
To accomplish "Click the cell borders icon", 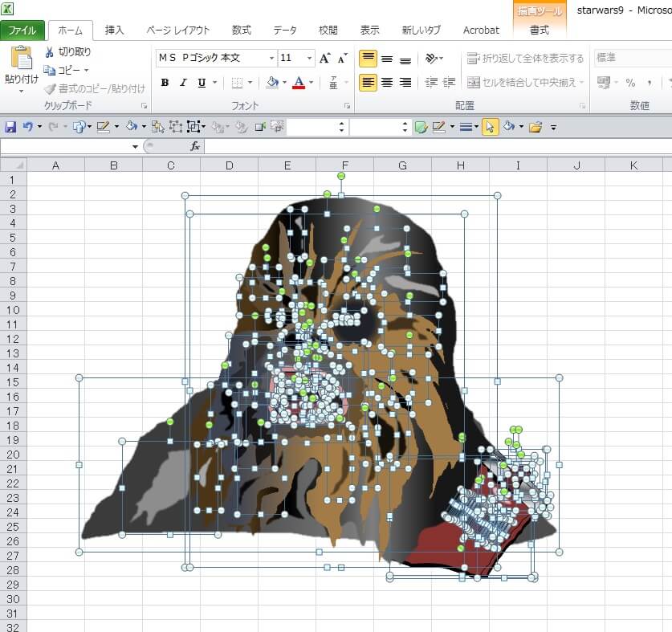I will click(237, 83).
